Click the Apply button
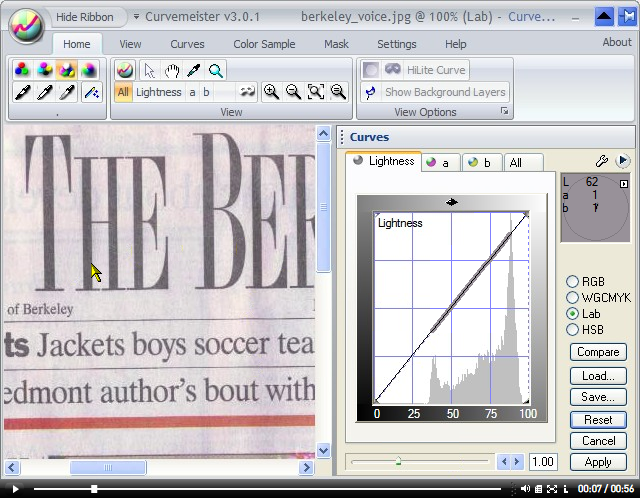This screenshot has width=640, height=498. 598,462
